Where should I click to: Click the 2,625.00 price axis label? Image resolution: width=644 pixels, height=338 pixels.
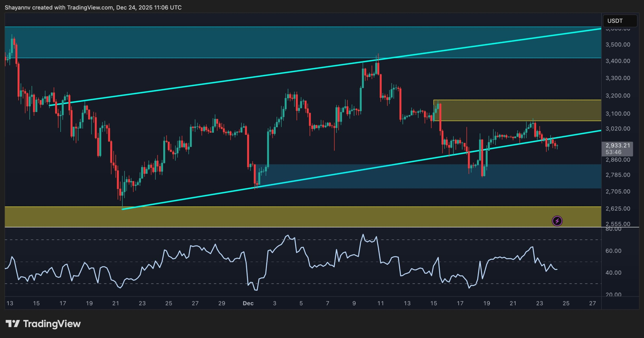(x=618, y=209)
